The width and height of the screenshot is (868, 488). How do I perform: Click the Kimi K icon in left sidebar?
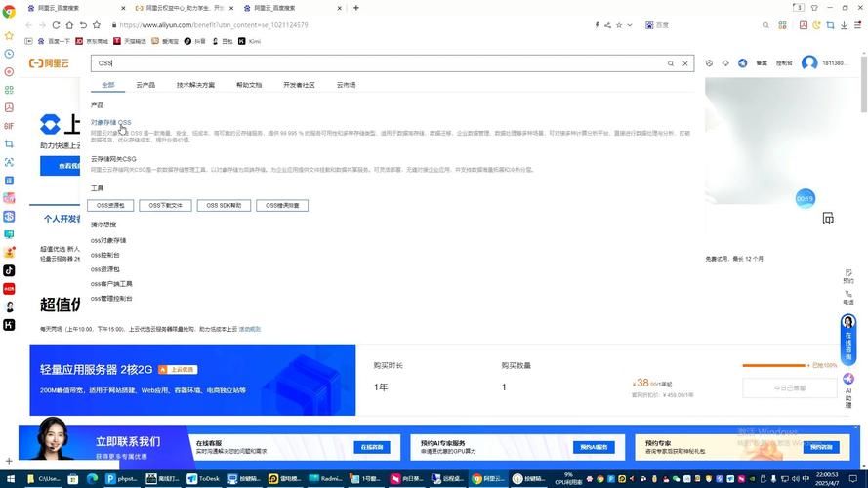coord(9,325)
